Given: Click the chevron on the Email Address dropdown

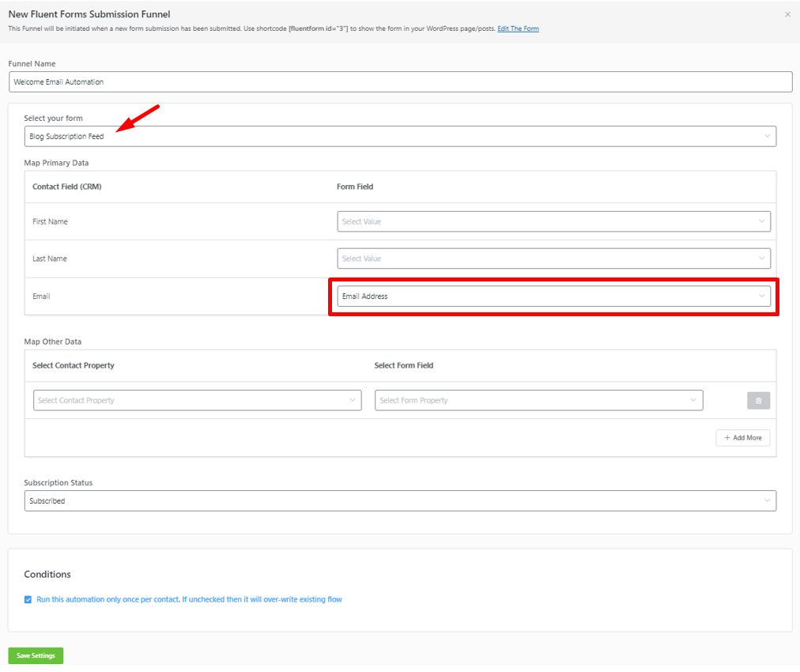Looking at the screenshot, I should tap(761, 296).
